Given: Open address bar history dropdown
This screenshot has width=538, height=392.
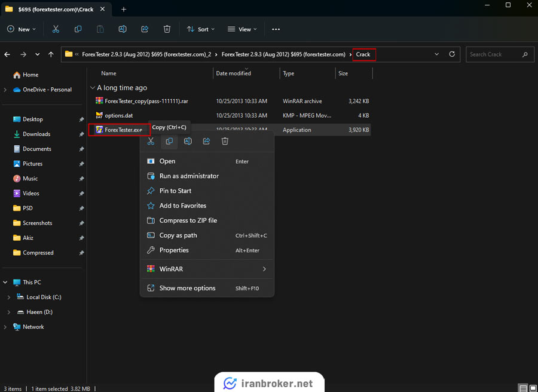Looking at the screenshot, I should [x=437, y=54].
